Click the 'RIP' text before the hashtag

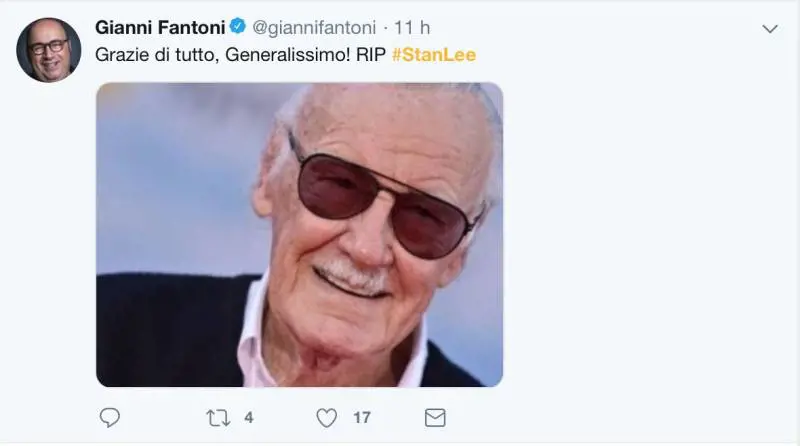point(368,54)
